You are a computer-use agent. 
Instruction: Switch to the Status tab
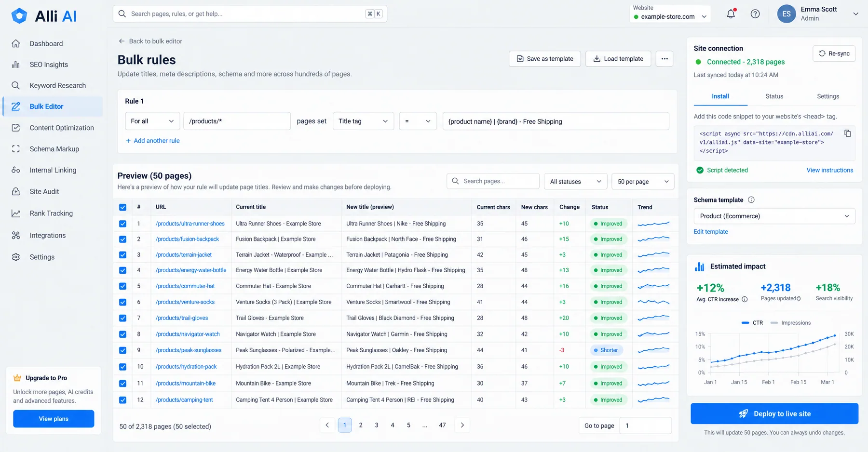pos(774,96)
